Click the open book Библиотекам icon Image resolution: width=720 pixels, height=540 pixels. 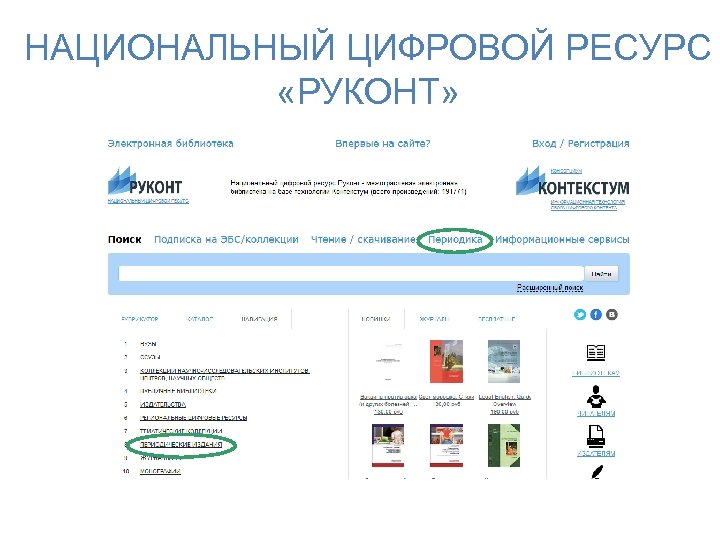596,353
